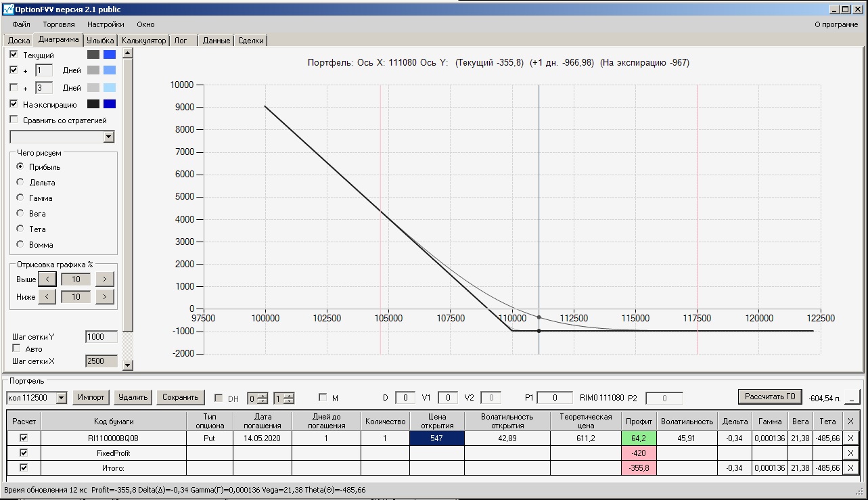Pick the blue swatch for Текущий
Screen dimensions: 868x500
click(110, 54)
